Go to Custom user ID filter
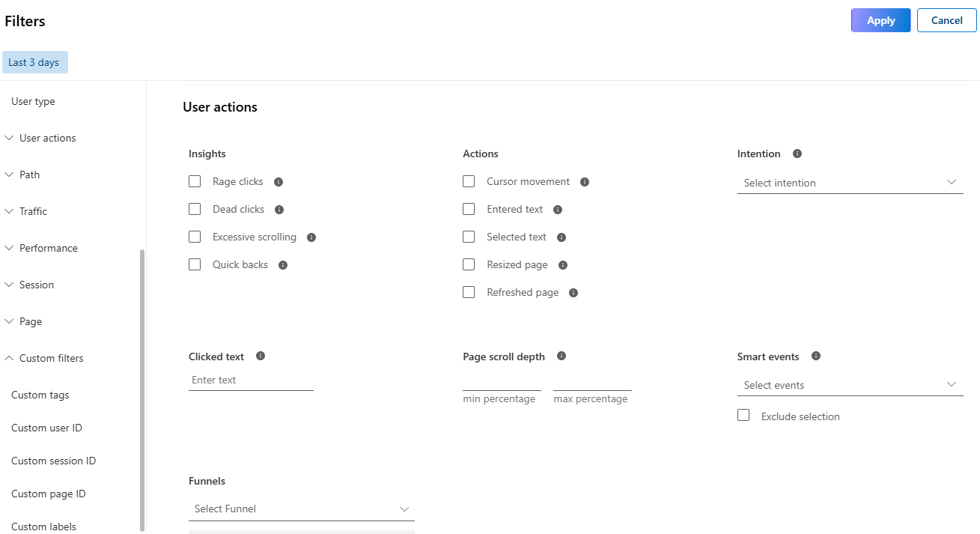The width and height of the screenshot is (980, 534). click(x=46, y=428)
